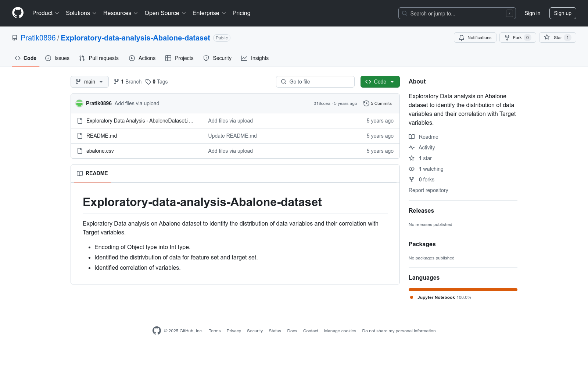
Task: Open the Releases heading link
Action: click(421, 210)
